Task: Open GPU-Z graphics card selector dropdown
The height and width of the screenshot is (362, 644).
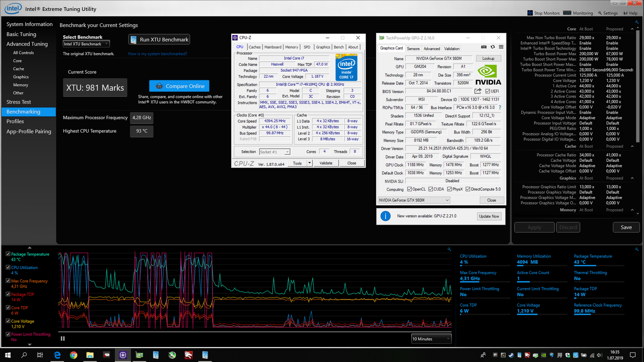Action: 414,200
